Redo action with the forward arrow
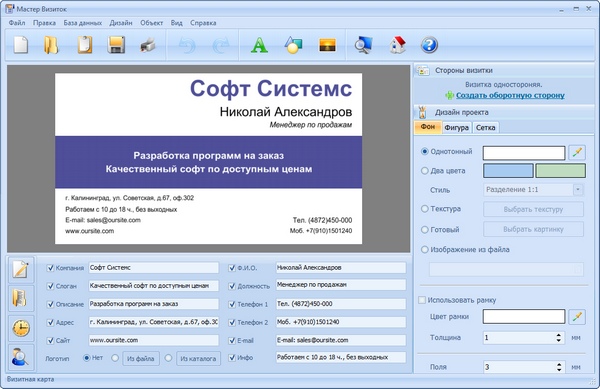 pos(221,45)
